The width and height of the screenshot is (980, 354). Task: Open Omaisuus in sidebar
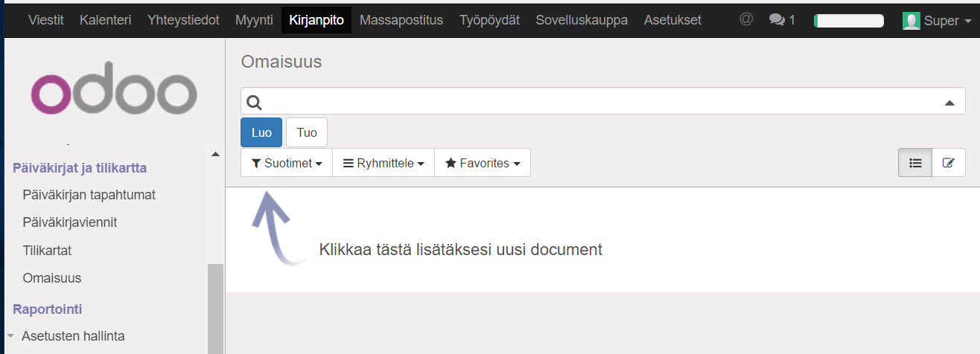tap(52, 278)
